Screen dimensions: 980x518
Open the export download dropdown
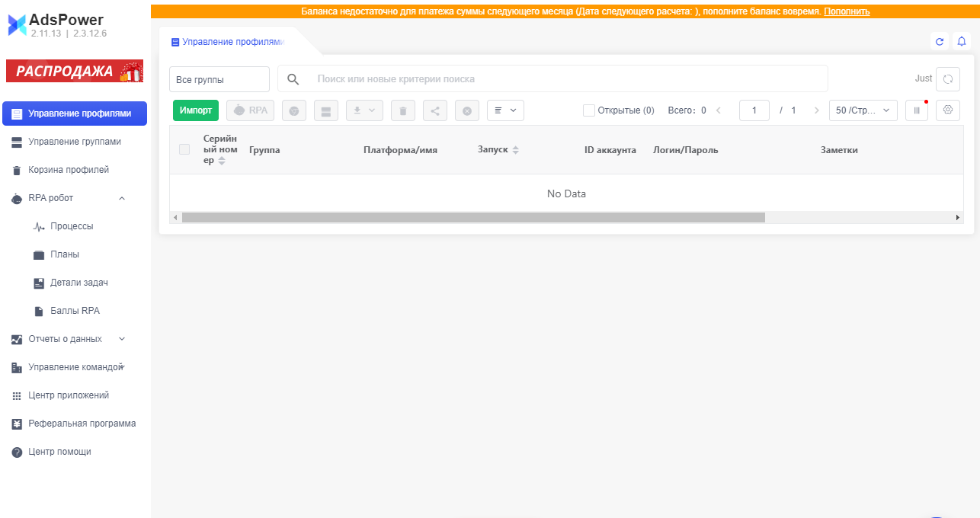point(364,111)
